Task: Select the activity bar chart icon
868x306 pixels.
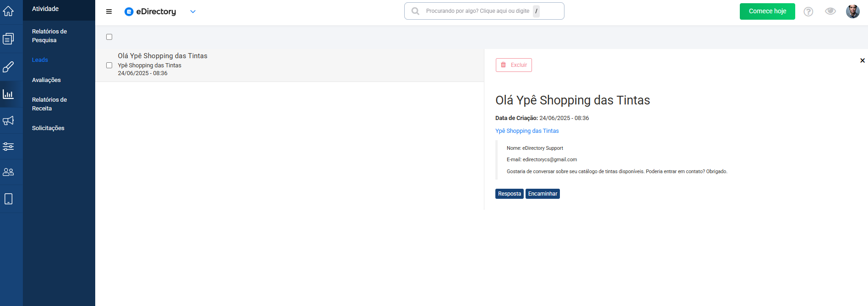Action: pyautogui.click(x=8, y=94)
